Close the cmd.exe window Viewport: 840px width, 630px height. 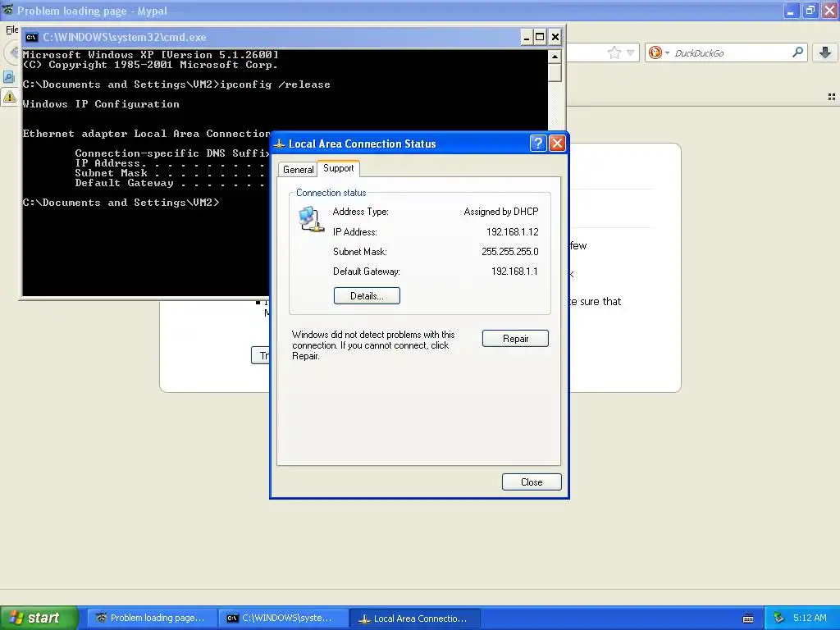[555, 37]
